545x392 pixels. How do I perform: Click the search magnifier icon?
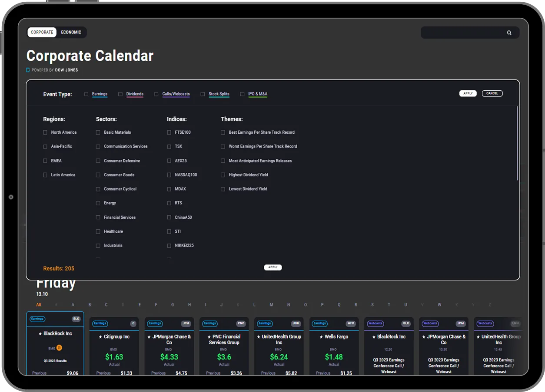click(509, 33)
